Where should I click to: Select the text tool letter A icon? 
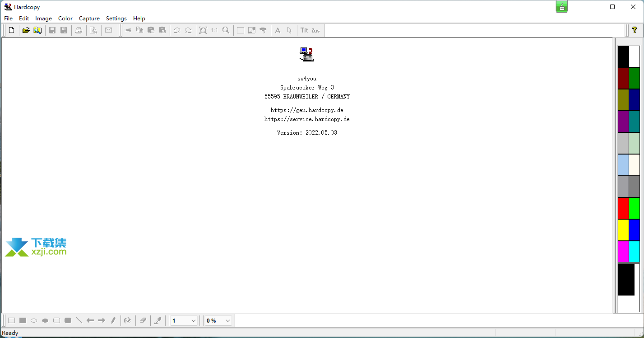coord(278,30)
